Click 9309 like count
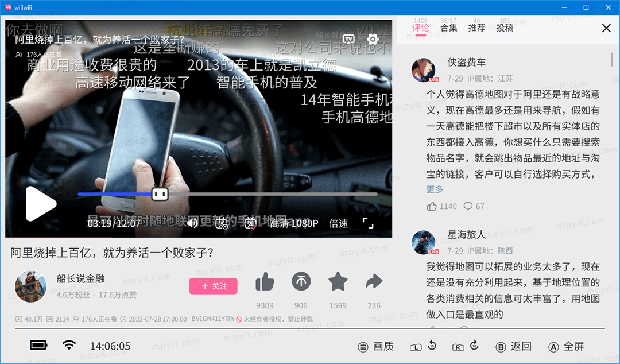Screen dimensions: 620x364 [x=265, y=305]
